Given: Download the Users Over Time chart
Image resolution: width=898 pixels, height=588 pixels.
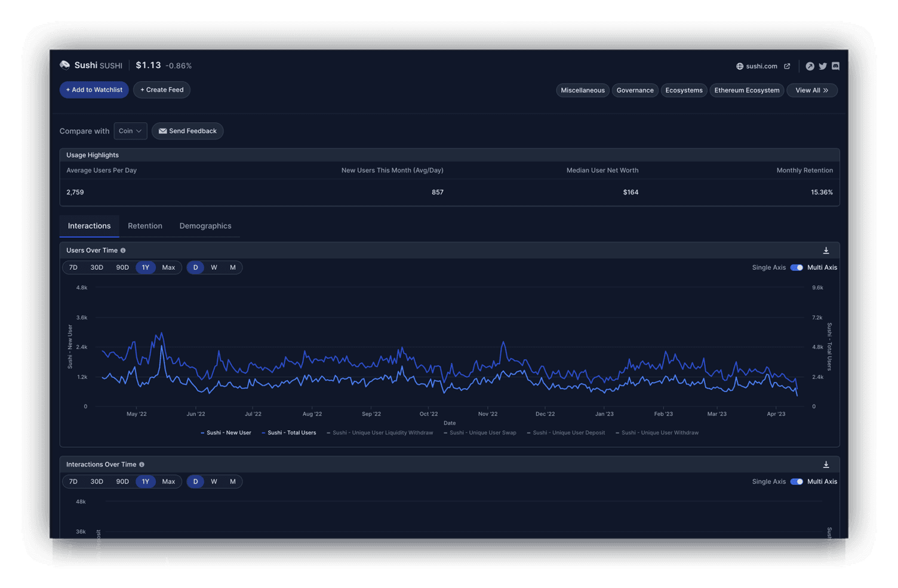Looking at the screenshot, I should [826, 251].
